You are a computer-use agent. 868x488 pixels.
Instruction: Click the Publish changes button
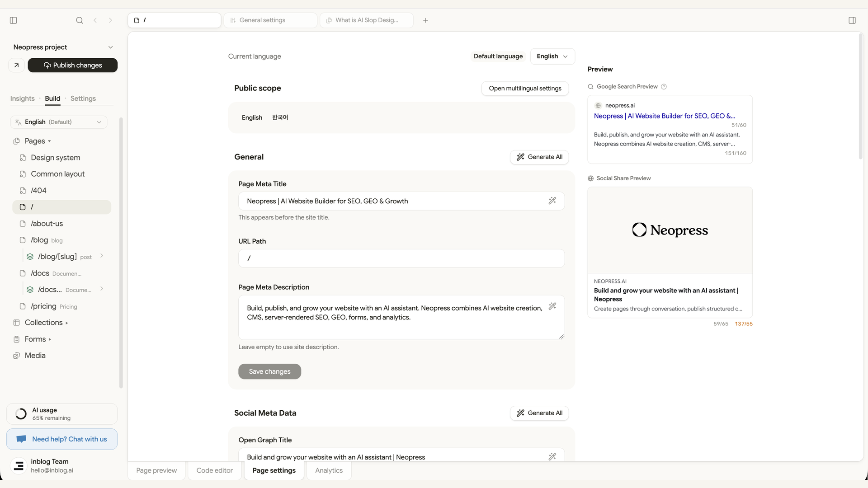(73, 65)
